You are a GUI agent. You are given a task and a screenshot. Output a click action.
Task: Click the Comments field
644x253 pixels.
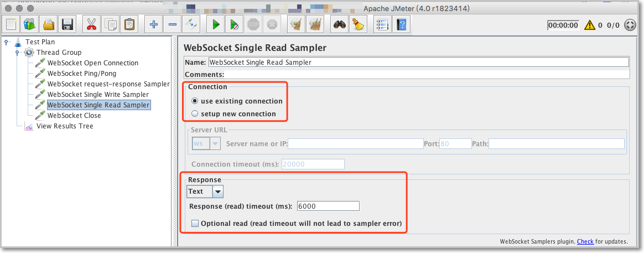(x=427, y=75)
